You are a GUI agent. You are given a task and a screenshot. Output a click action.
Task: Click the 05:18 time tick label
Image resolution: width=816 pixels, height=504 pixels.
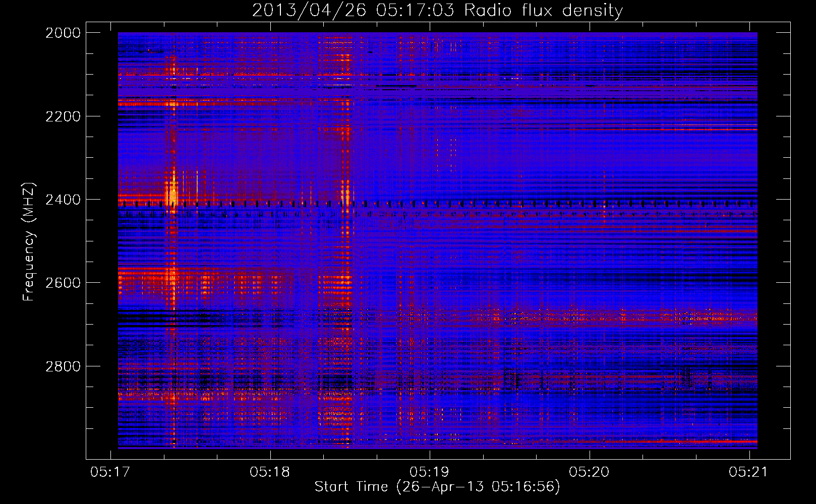pos(270,472)
